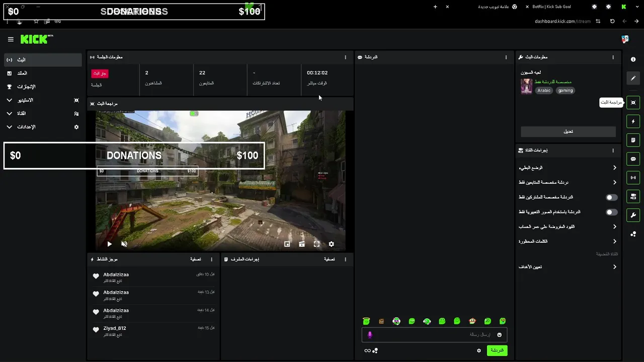644x362 pixels.
Task: Toggle subscribers-only chat switch
Action: (611, 198)
